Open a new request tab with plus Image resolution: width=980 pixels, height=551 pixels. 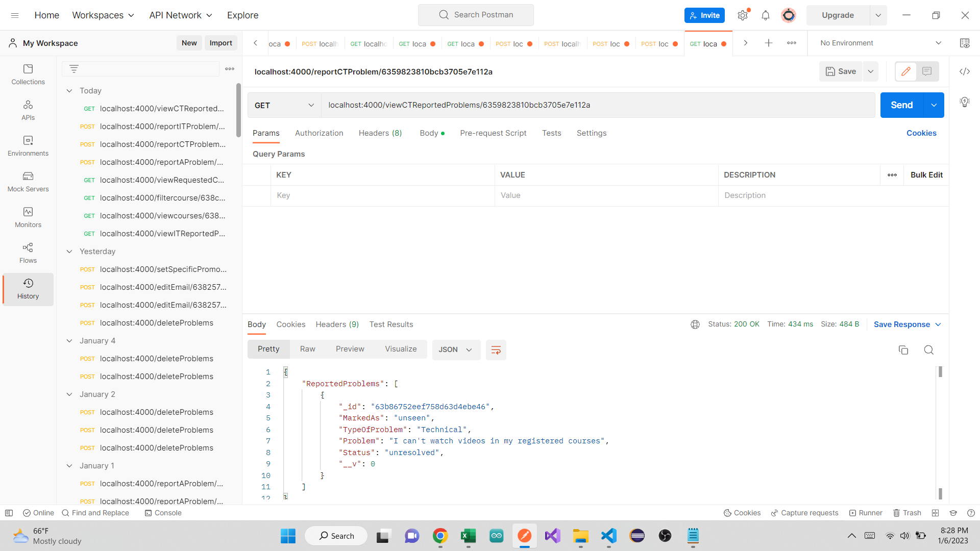(x=768, y=43)
